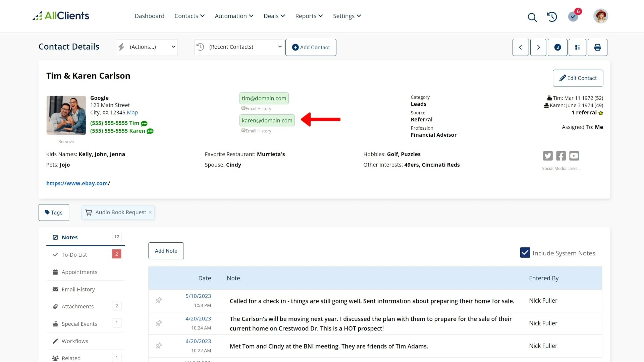The image size is (644, 362).
Task: Open the YouTube social media icon
Action: (574, 156)
